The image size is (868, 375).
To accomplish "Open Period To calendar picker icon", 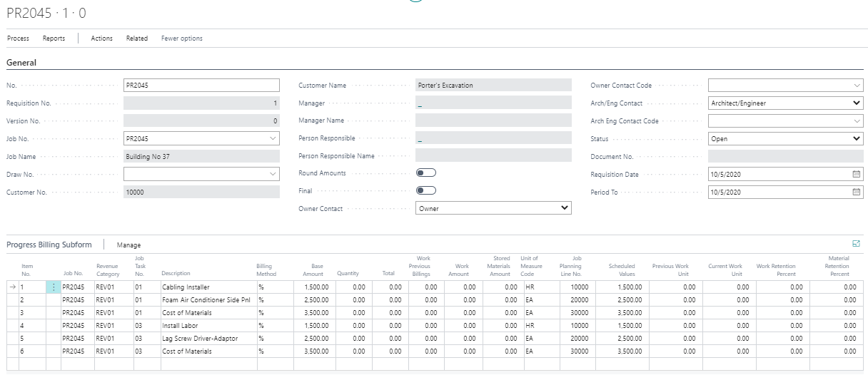I will [x=857, y=192].
